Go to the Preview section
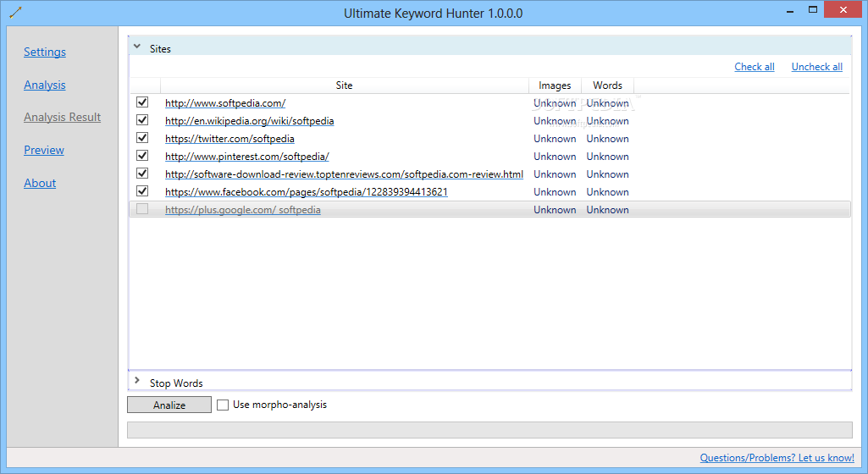868x474 pixels. click(x=44, y=150)
